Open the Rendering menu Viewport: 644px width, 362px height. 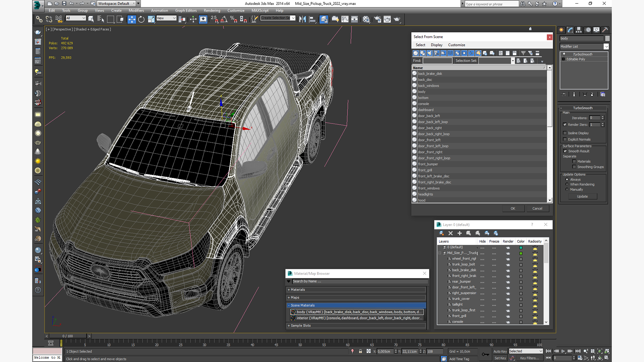pos(212,10)
